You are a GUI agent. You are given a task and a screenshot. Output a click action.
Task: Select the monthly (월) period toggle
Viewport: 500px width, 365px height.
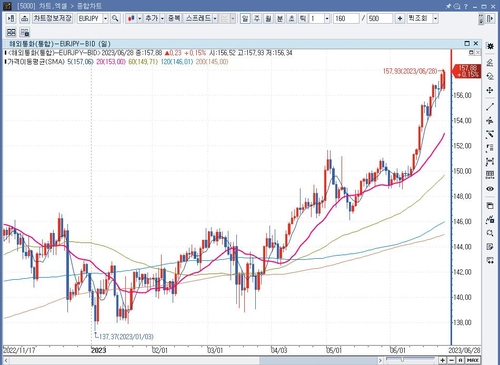click(268, 18)
